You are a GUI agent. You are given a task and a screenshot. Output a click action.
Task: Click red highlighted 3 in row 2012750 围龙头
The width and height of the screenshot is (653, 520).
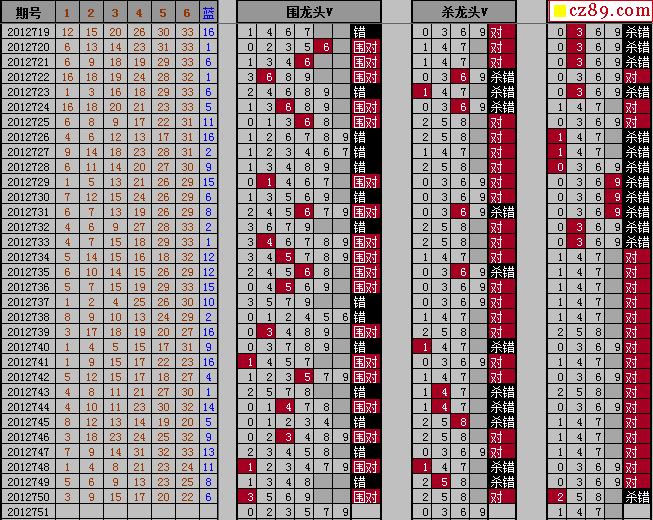[x=249, y=497]
